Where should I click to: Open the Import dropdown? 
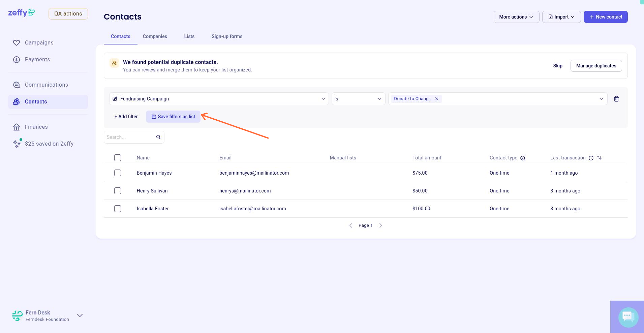[561, 17]
